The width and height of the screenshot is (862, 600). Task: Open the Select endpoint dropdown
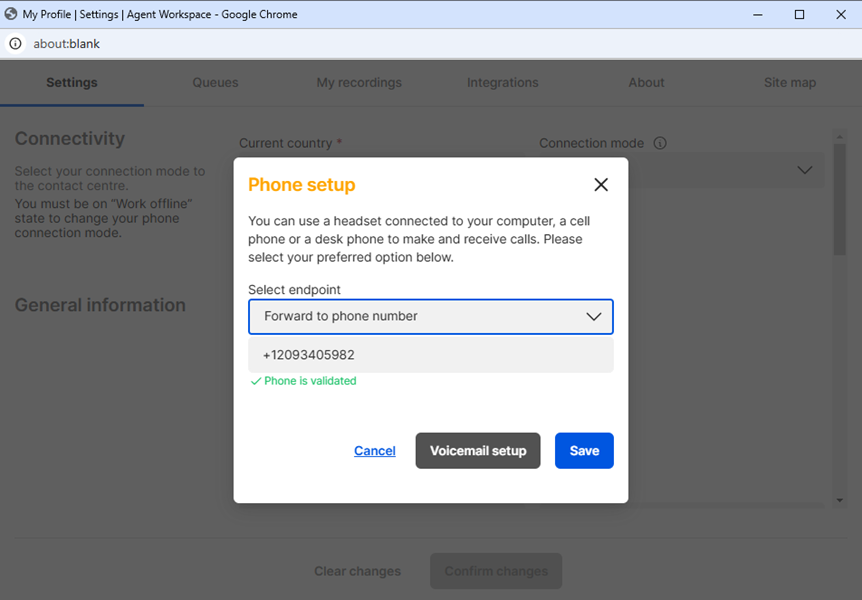pos(430,316)
